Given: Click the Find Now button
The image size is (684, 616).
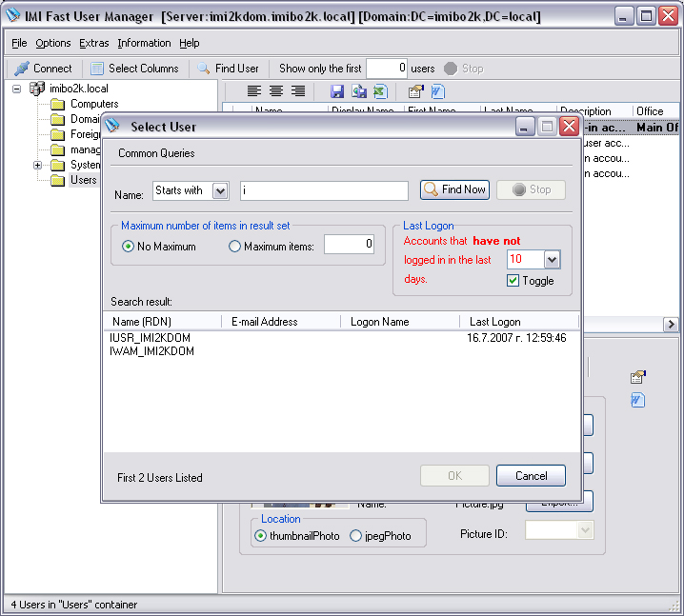Looking at the screenshot, I should point(454,189).
